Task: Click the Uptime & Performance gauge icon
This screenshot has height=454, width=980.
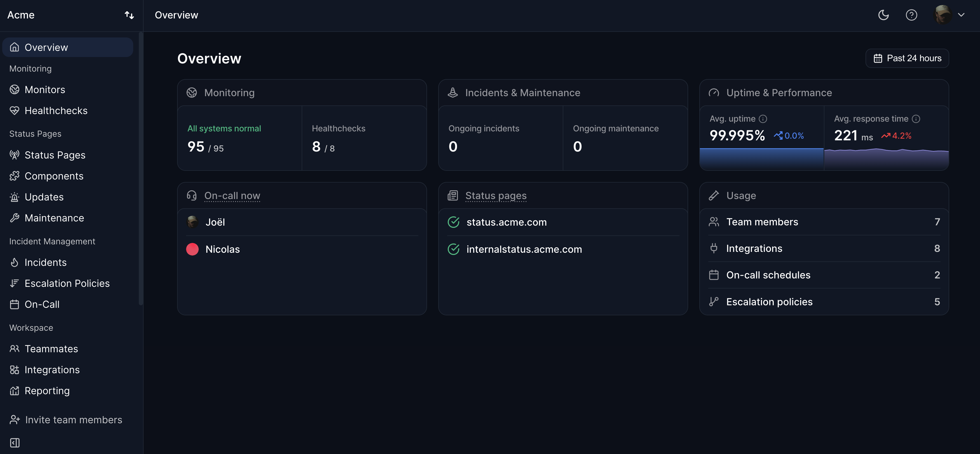Action: click(714, 93)
